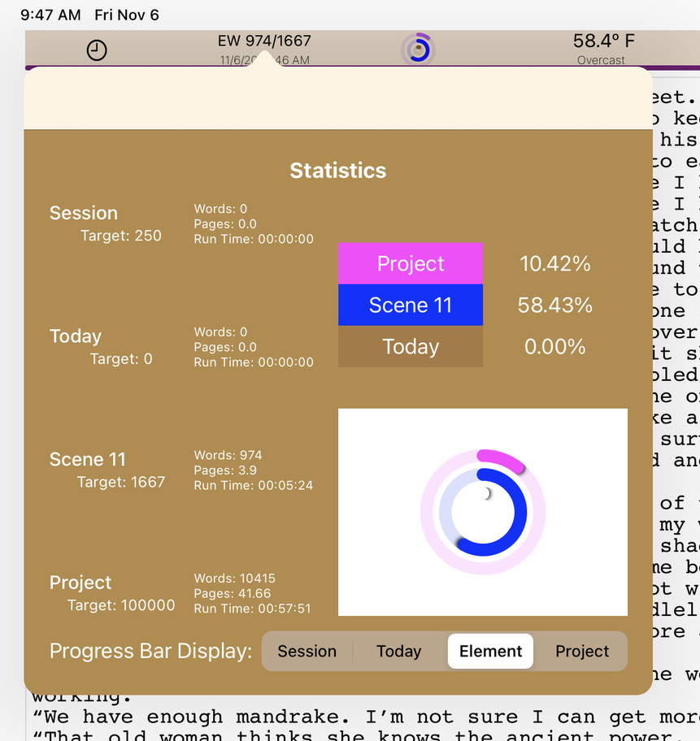Select Session progress bar display
Viewport: 700px width, 741px height.
click(x=307, y=652)
